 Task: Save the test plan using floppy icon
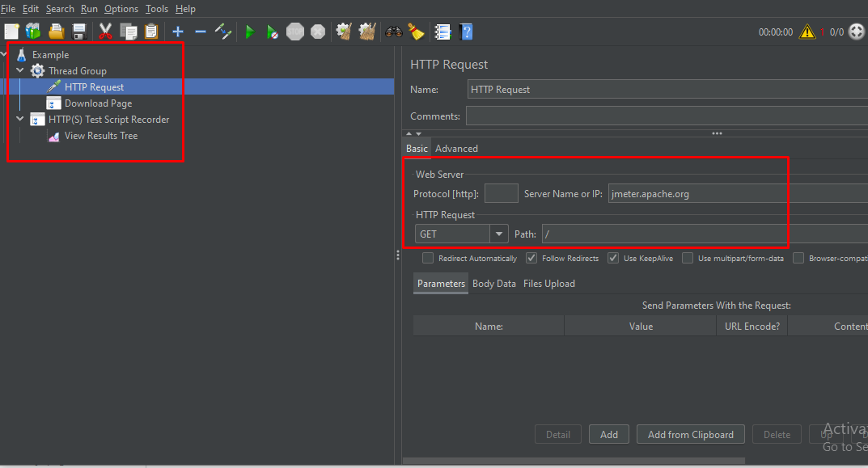coord(80,32)
